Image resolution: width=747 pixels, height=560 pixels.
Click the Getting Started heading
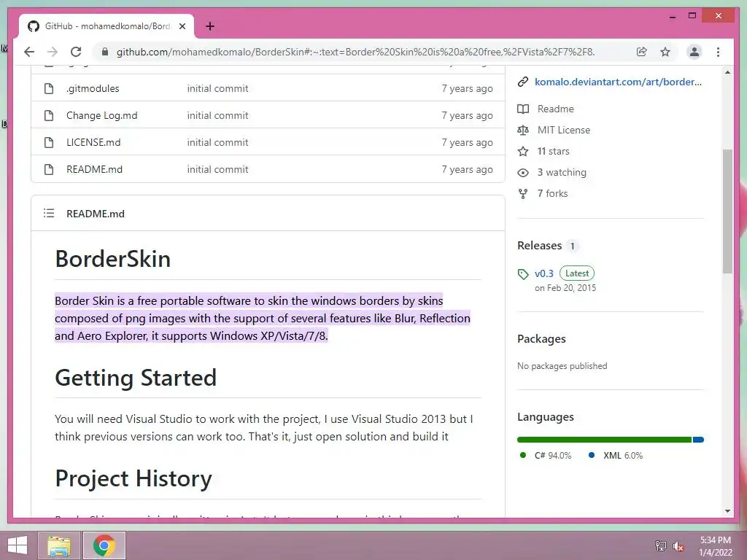tap(136, 378)
